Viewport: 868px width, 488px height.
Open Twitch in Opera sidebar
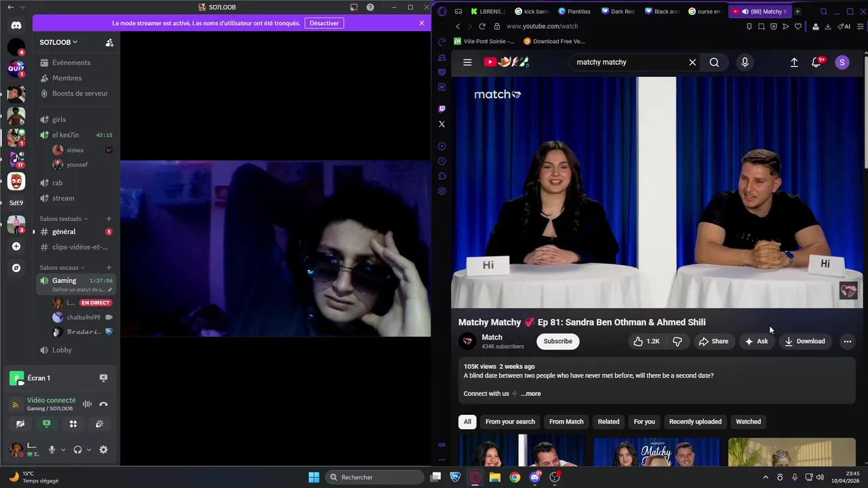point(442,108)
